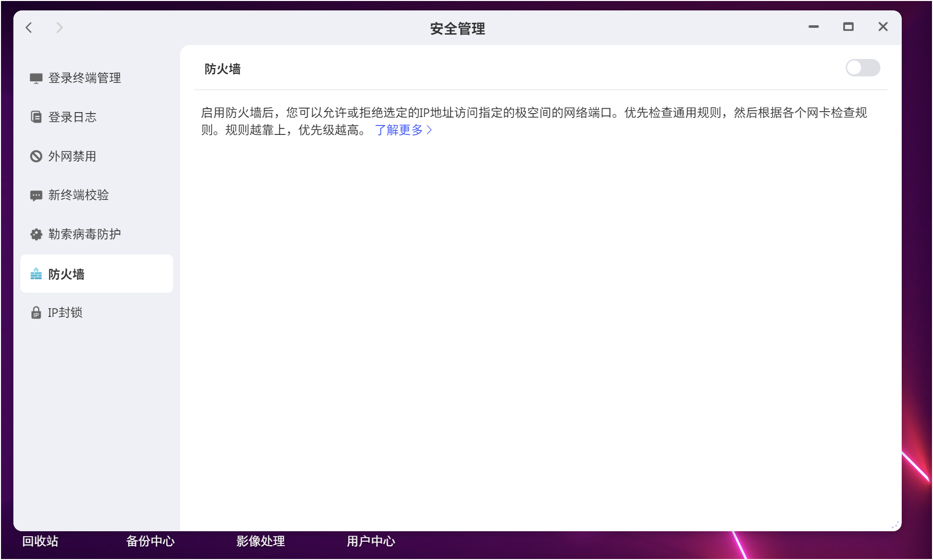
Task: Select 防火墙 sidebar item
Action: coord(97,274)
